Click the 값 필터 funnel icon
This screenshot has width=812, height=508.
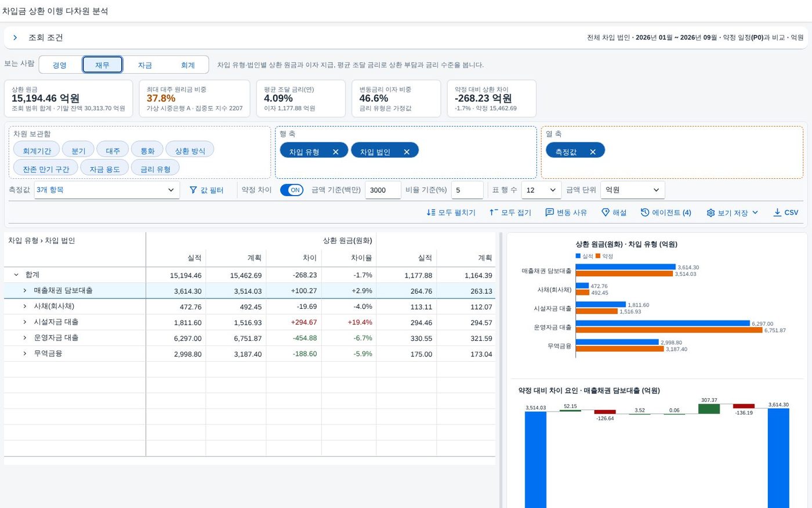point(193,190)
